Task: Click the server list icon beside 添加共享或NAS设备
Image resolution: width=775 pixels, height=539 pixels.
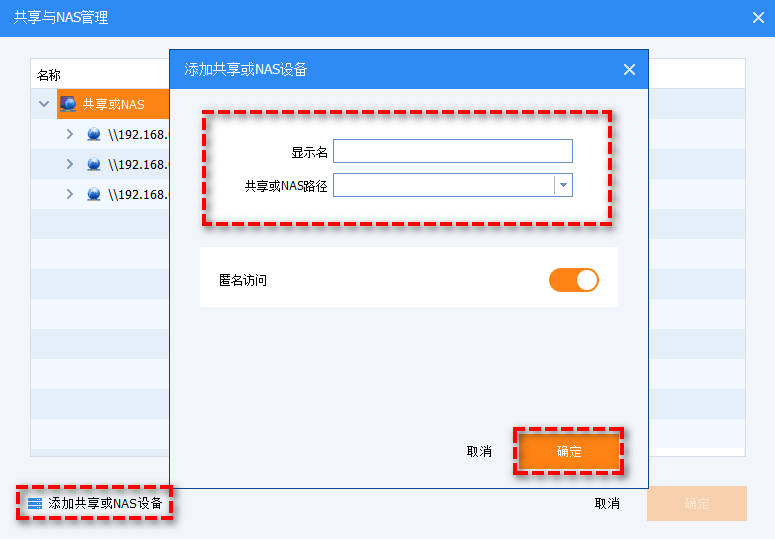Action: (35, 503)
